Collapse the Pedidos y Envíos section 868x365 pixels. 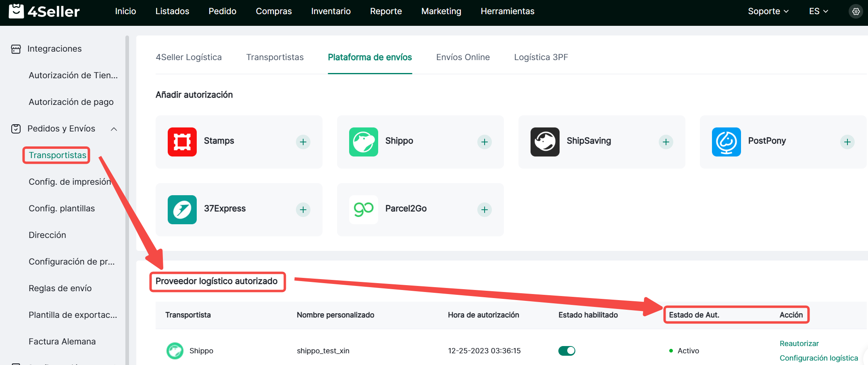(x=114, y=129)
